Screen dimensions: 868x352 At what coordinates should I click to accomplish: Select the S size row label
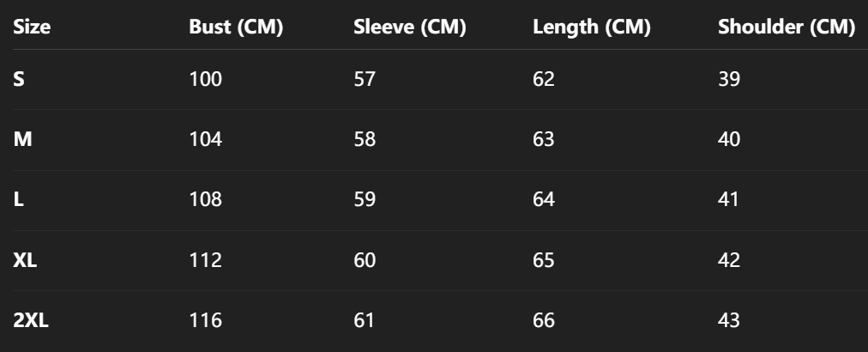19,80
